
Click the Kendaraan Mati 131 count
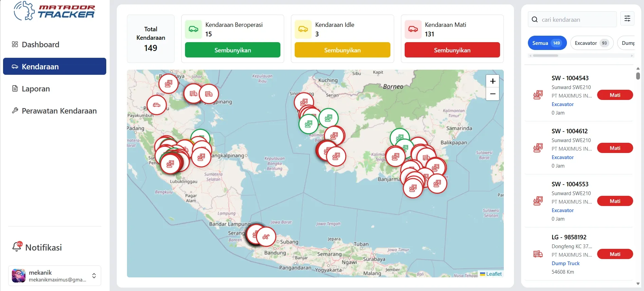[x=429, y=34]
